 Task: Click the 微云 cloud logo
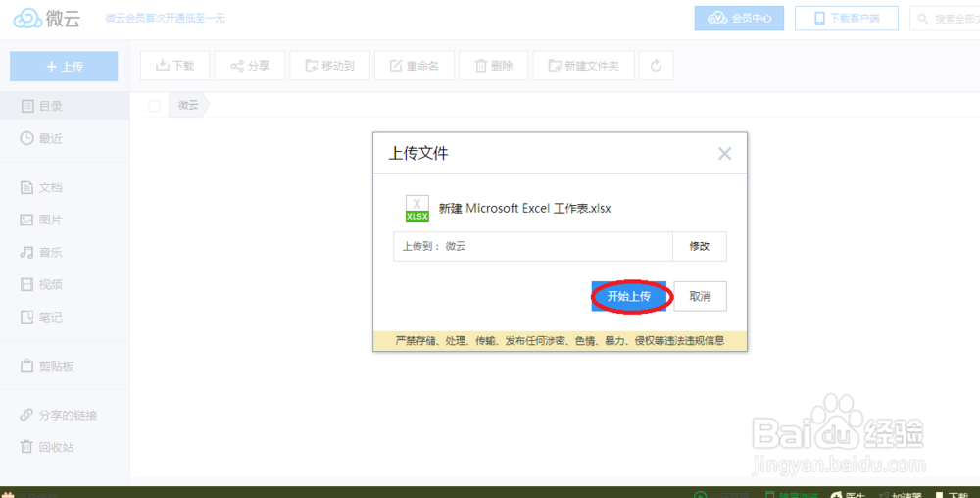pos(47,18)
